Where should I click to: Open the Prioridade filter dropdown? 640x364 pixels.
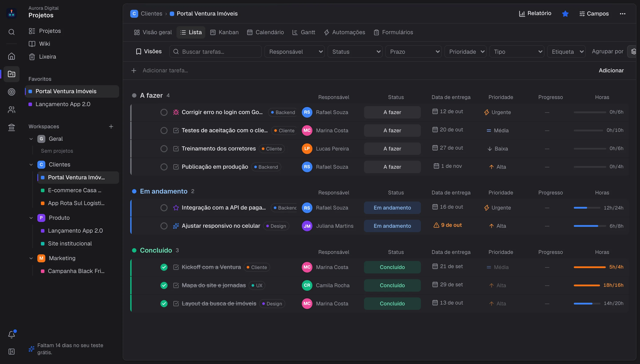pyautogui.click(x=466, y=52)
